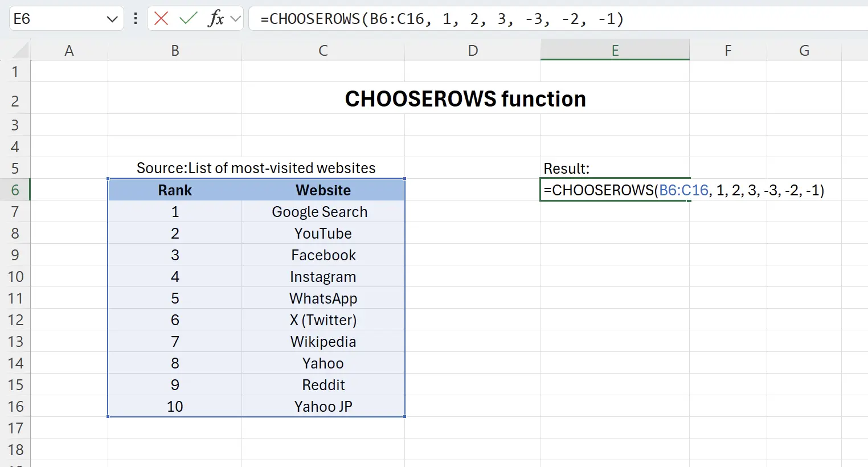Click the Name Box showing E6

57,19
